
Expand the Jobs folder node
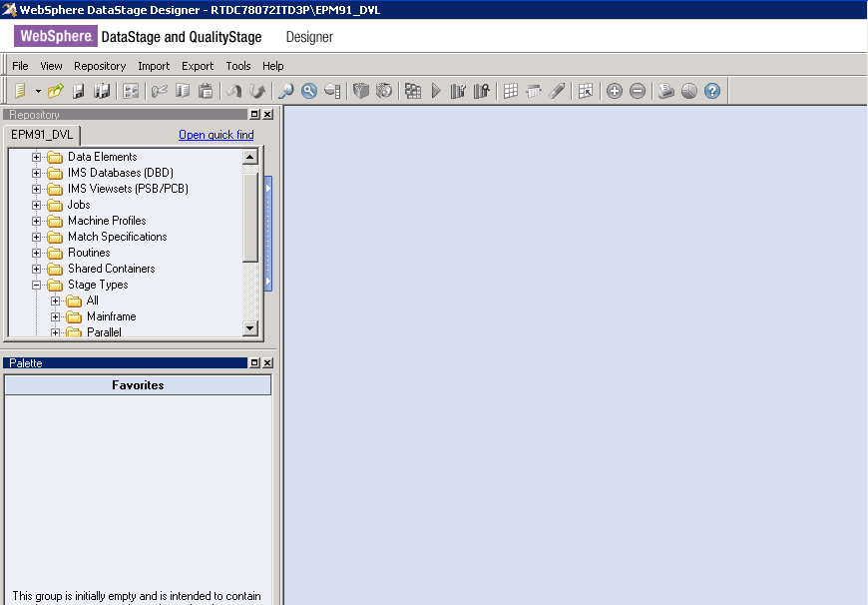click(37, 205)
